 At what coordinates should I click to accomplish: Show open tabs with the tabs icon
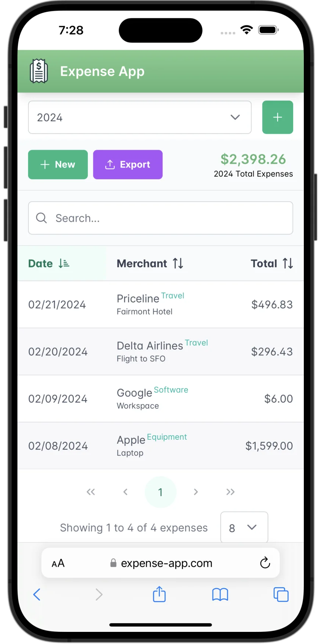click(x=281, y=594)
